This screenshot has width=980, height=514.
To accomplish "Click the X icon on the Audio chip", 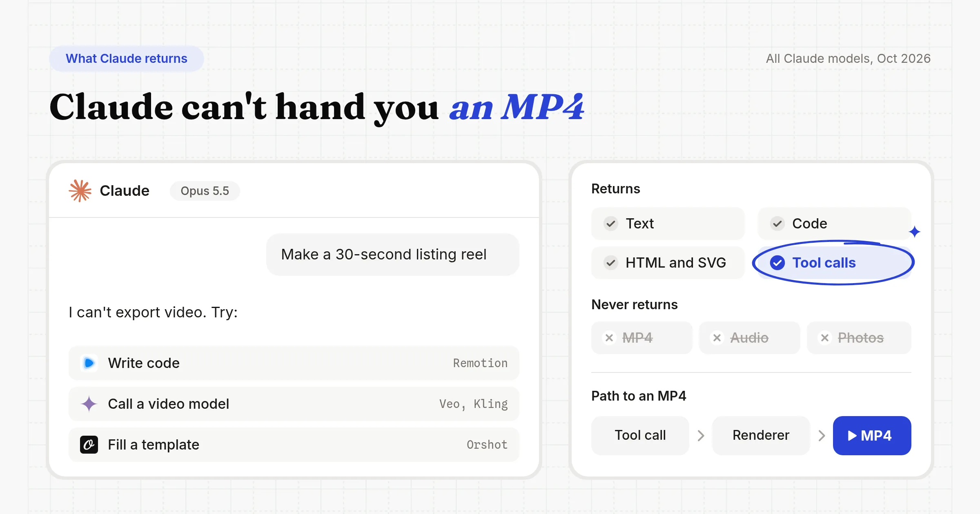I will click(717, 338).
